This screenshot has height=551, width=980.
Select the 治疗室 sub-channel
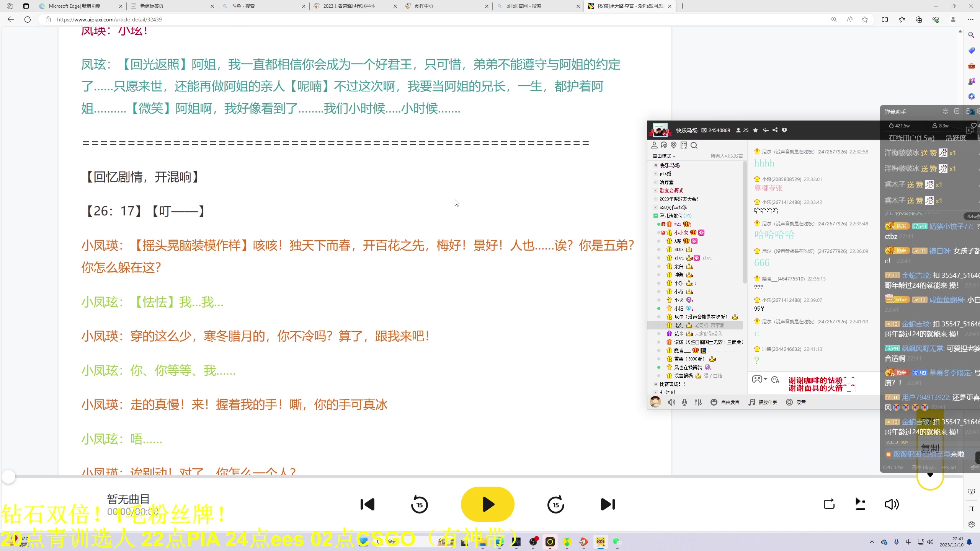point(666,182)
